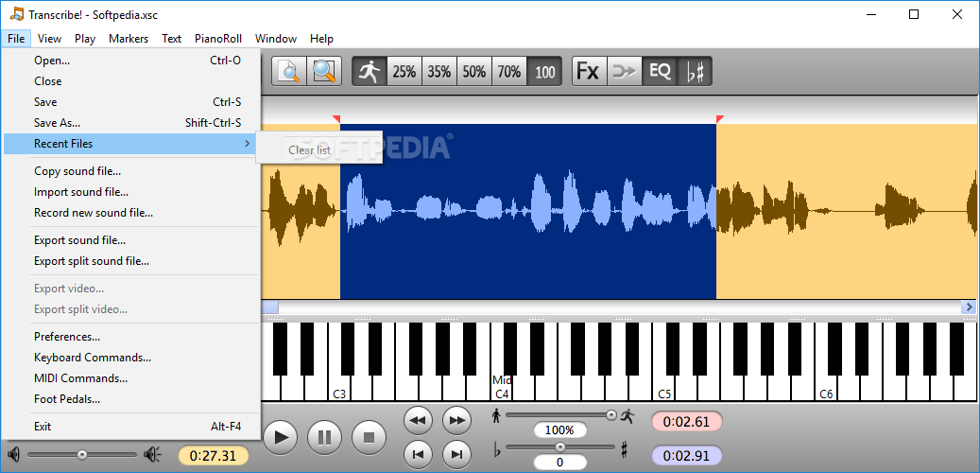This screenshot has width=980, height=473.
Task: Click the loop arrow toolbar icon
Action: pos(625,71)
